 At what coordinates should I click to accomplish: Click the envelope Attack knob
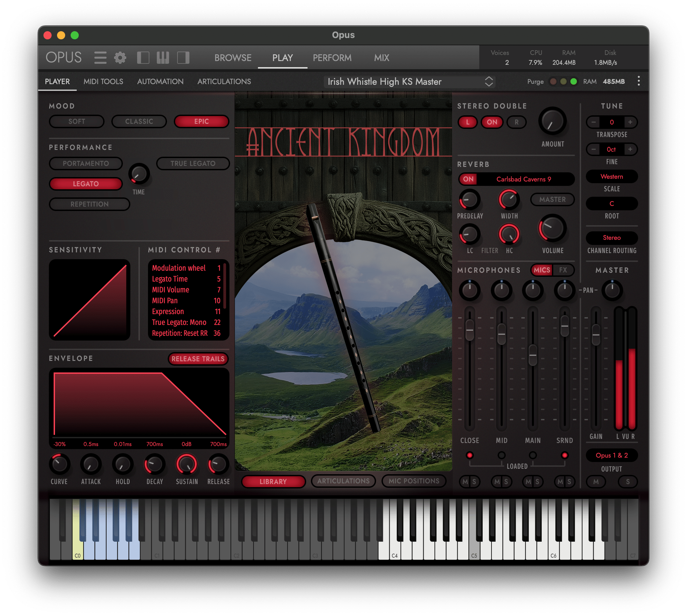(x=91, y=464)
